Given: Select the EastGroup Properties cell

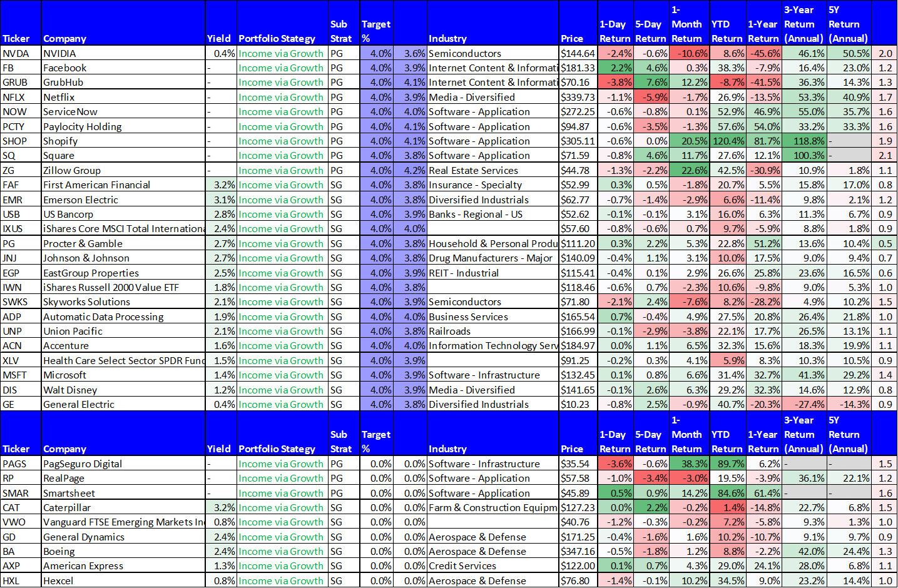Looking at the screenshot, I should [x=123, y=273].
